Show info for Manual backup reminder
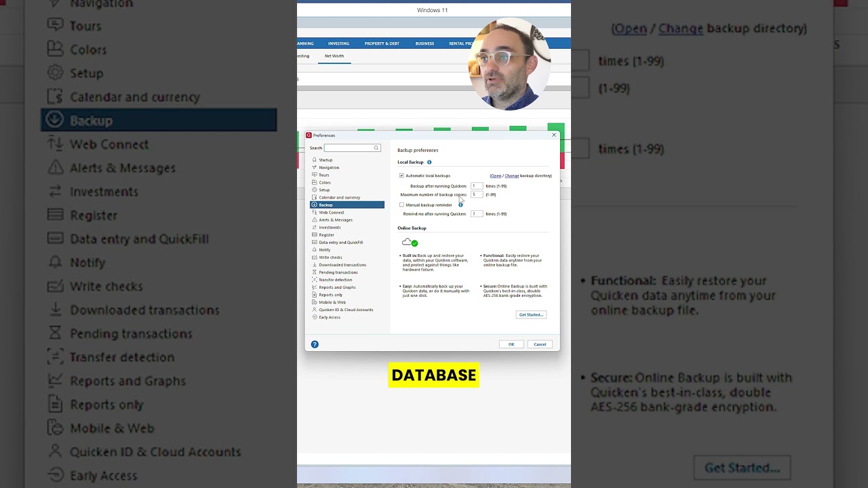 460,205
